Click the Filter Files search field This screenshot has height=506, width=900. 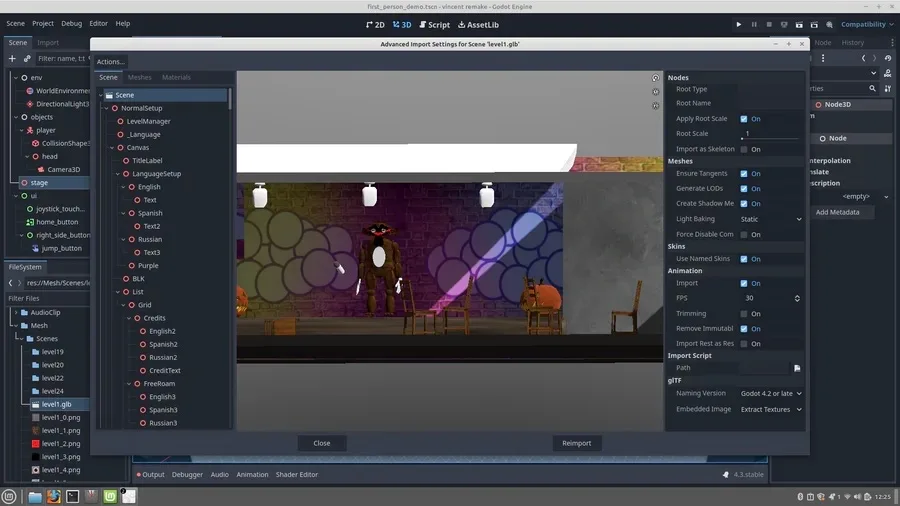[47, 298]
